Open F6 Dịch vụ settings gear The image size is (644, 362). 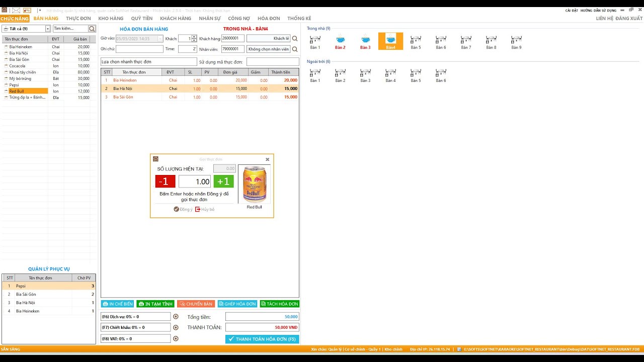pos(176,317)
